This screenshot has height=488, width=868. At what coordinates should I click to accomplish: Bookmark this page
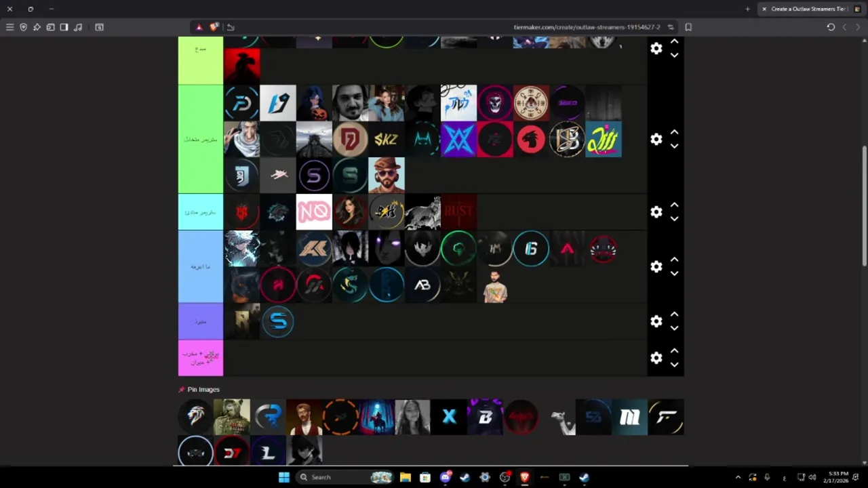point(688,27)
